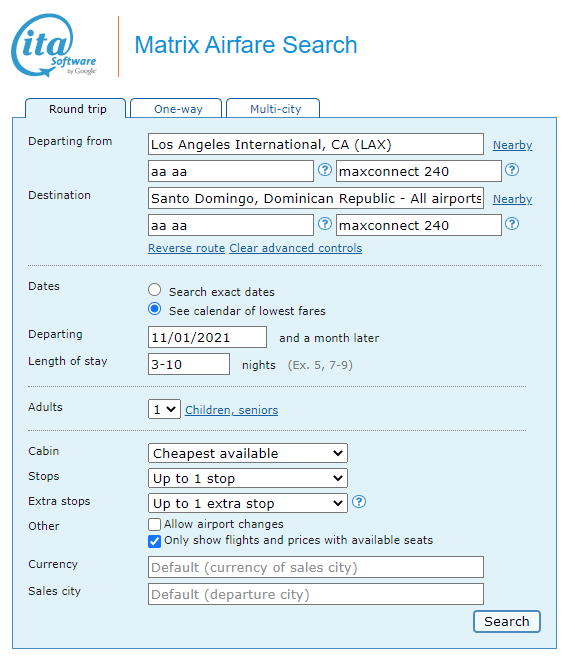Expand the Extra stops dropdown

tap(248, 503)
